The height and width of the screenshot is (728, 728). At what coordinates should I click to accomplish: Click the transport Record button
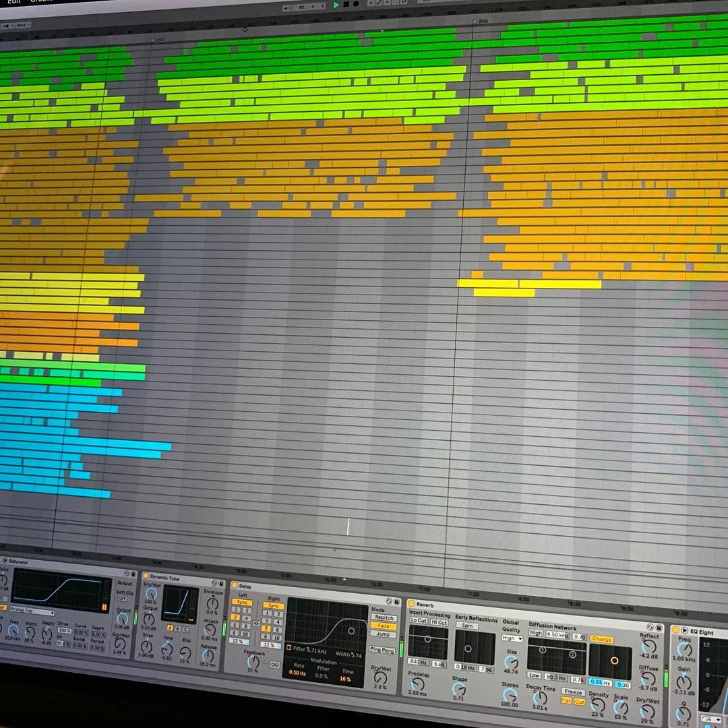356,4
